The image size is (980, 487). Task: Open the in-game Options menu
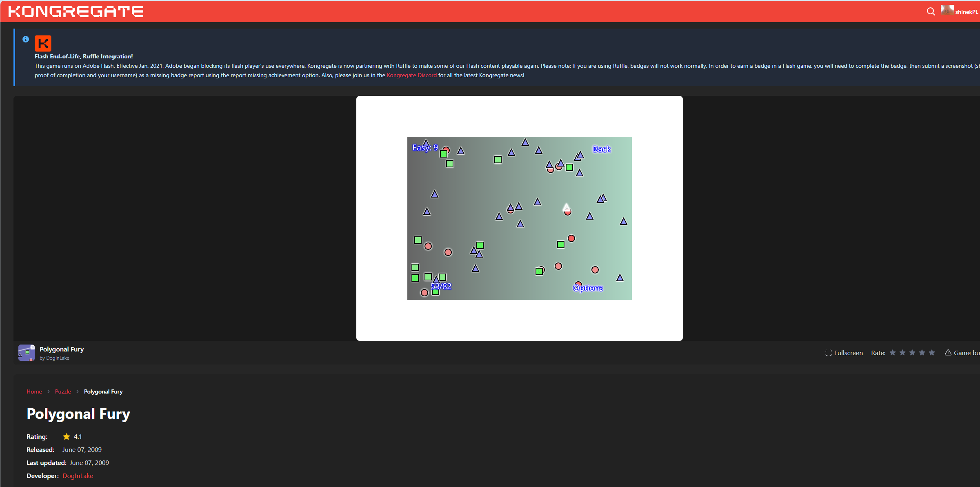point(588,288)
